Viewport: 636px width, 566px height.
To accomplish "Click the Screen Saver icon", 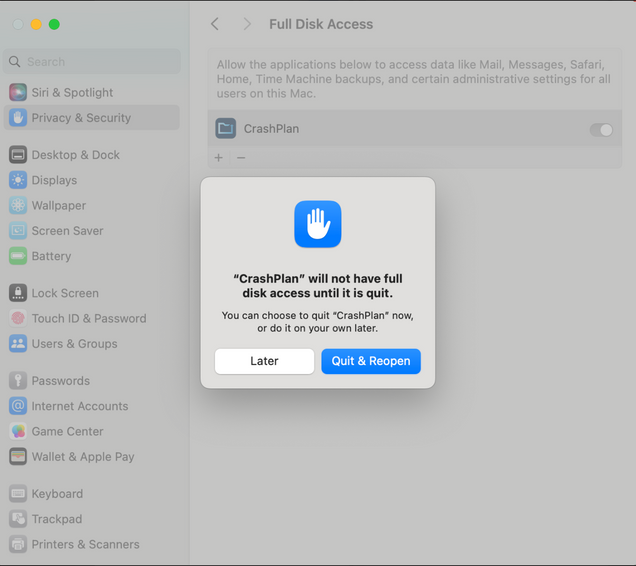I will [x=18, y=230].
